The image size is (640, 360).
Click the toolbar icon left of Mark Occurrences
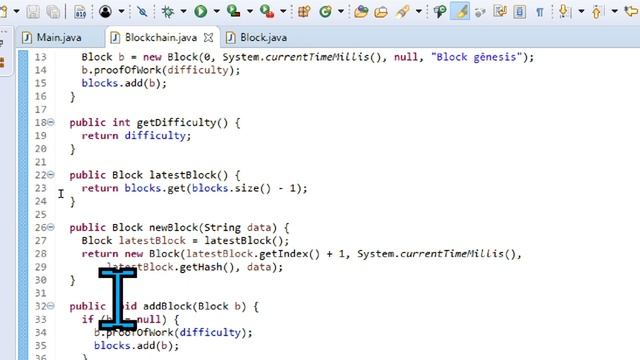click(440, 11)
